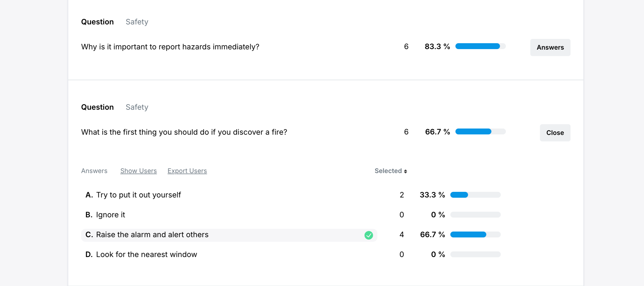The image size is (644, 286).
Task: Click the Safety tag on the fire question
Action: (x=137, y=107)
